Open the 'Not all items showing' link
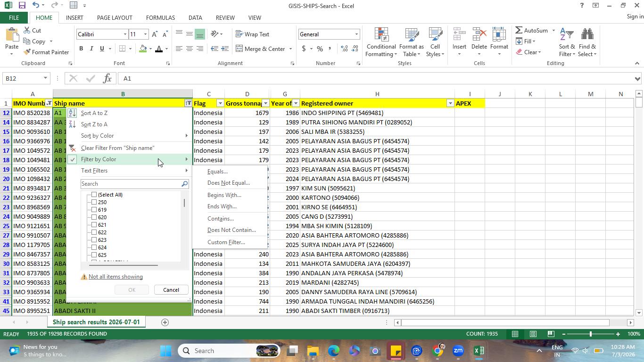The width and height of the screenshot is (644, 362). 116,277
